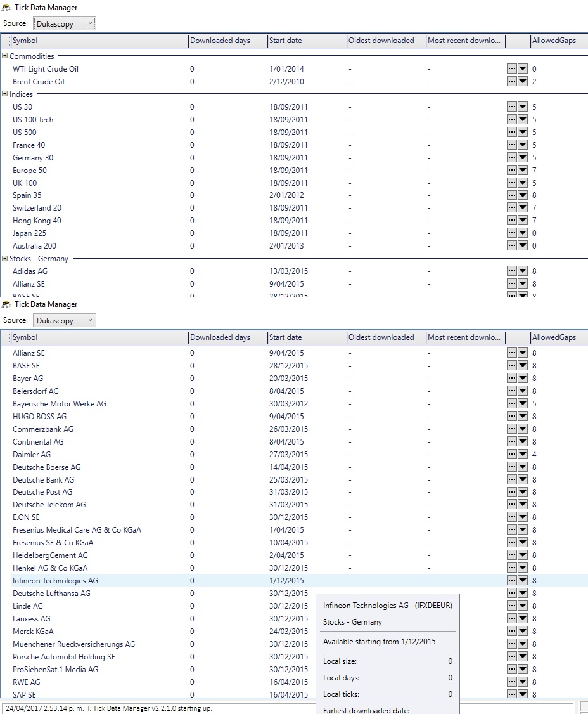
Task: Click the ellipsis button for Adidas AG
Action: tap(512, 271)
